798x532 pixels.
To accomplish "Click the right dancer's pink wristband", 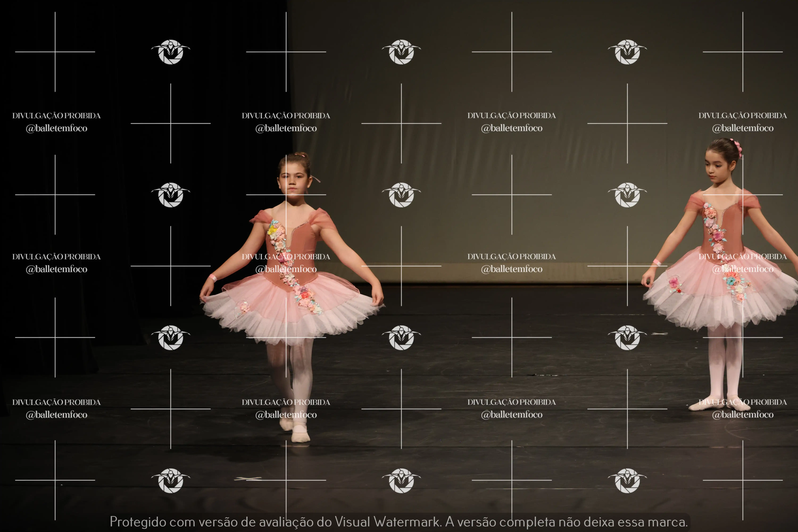I will (657, 262).
